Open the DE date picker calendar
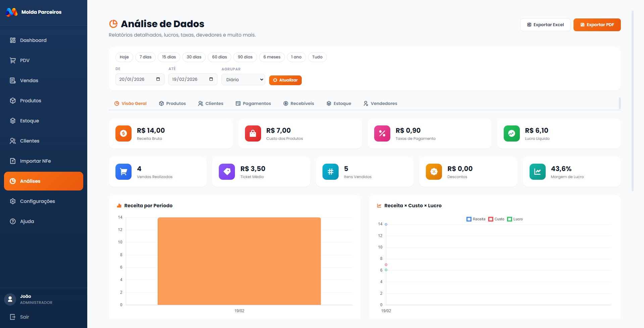The image size is (644, 328). point(158,79)
